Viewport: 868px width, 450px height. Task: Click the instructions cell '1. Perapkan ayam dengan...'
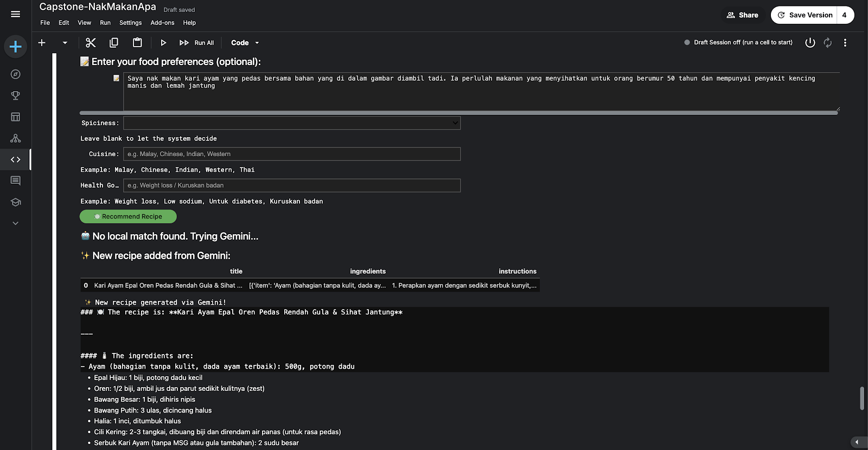(464, 285)
